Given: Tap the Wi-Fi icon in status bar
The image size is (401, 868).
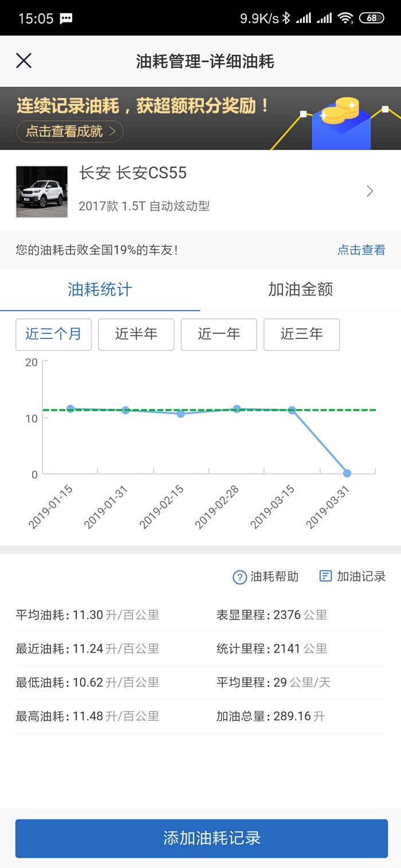Looking at the screenshot, I should pyautogui.click(x=345, y=18).
